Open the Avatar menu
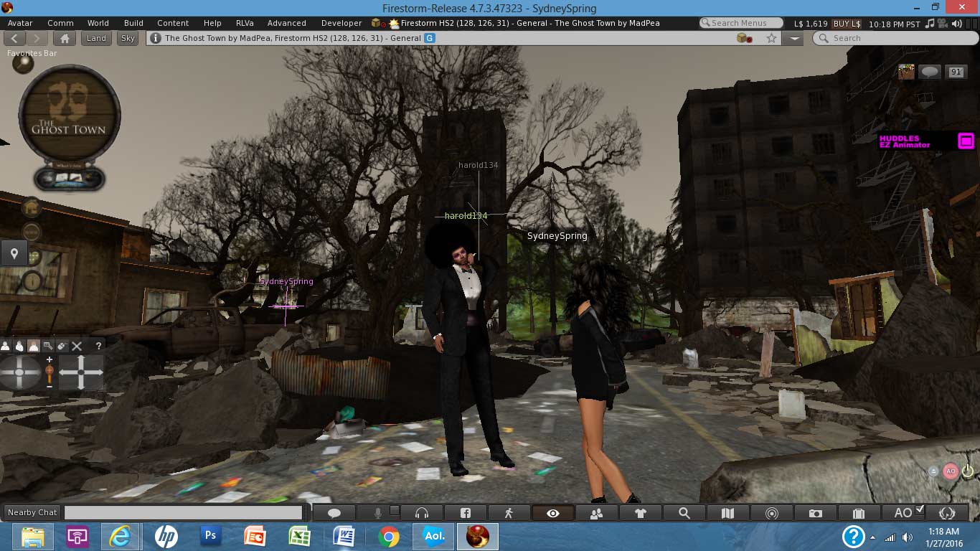980x551 pixels. click(x=20, y=23)
